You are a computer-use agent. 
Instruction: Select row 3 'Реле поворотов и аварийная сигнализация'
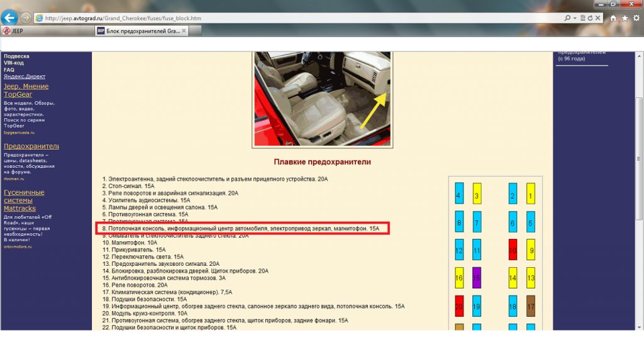point(170,193)
